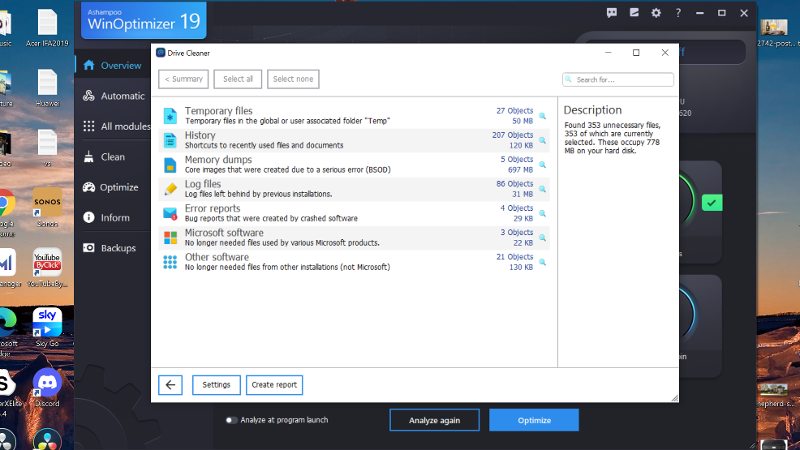This screenshot has width=800, height=450.
Task: Open Drive Cleaner Settings button
Action: (216, 385)
